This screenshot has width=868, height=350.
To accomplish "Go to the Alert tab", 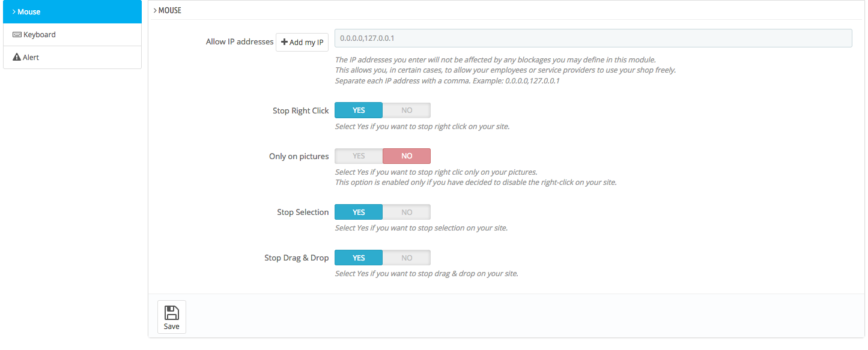I will point(73,58).
